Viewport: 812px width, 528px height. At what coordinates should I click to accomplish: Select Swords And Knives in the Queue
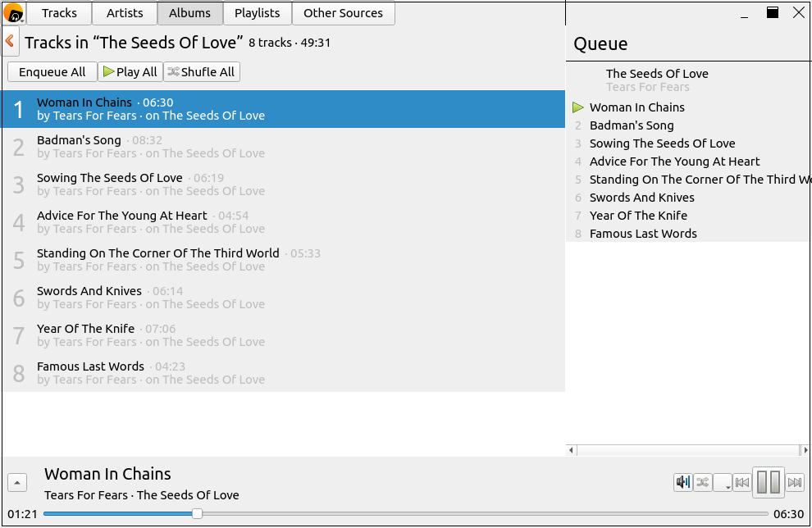click(x=689, y=198)
